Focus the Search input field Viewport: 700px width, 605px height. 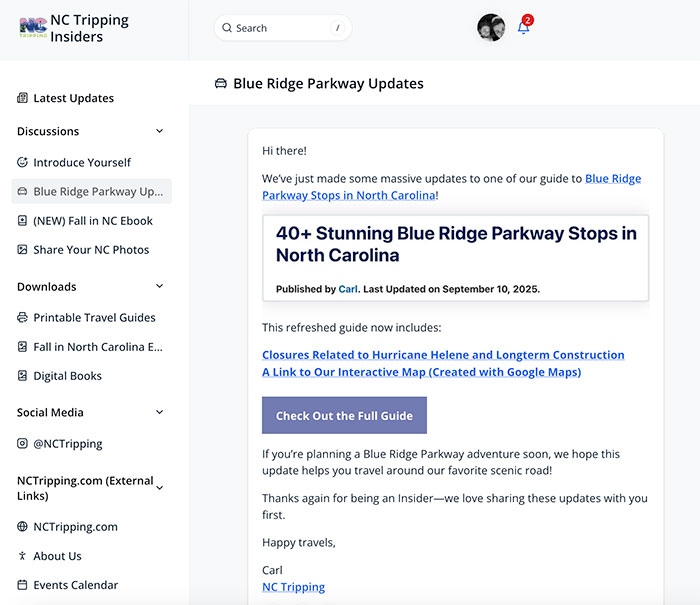click(283, 28)
